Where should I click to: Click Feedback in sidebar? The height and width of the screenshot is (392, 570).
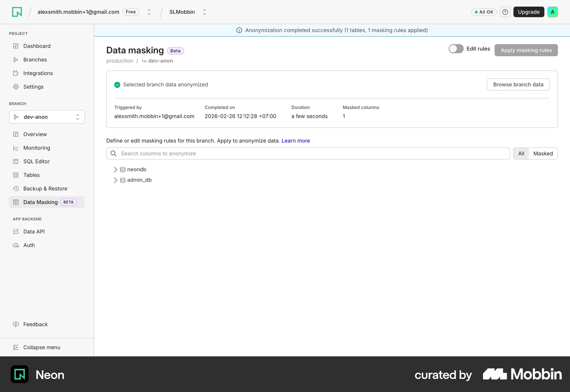coord(36,324)
